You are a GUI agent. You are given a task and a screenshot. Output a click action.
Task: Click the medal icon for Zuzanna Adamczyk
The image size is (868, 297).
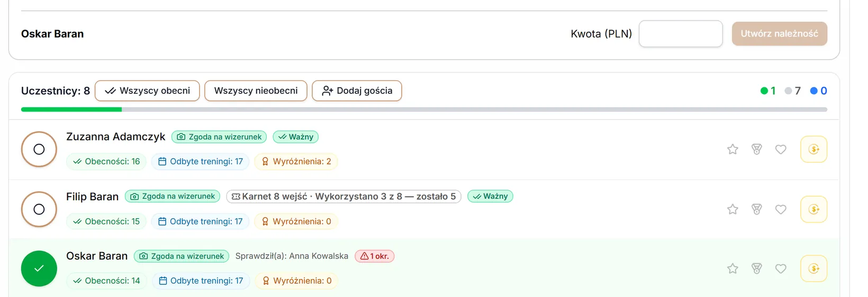click(757, 150)
